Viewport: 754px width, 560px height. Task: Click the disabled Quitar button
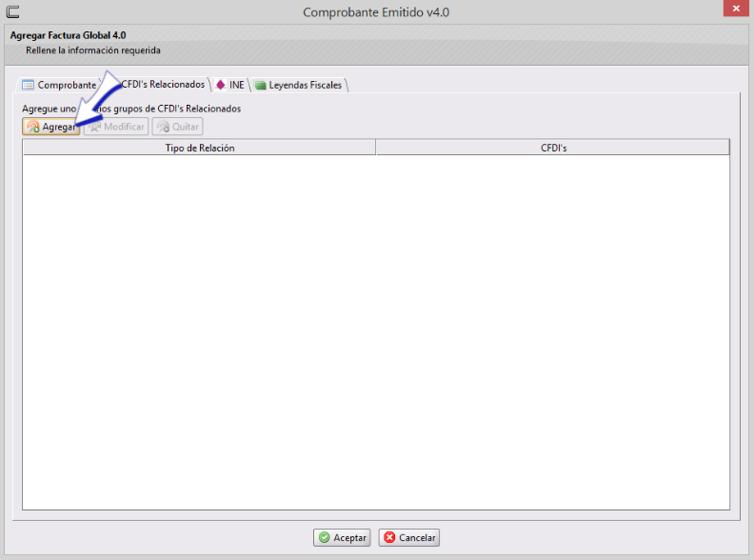(x=177, y=127)
